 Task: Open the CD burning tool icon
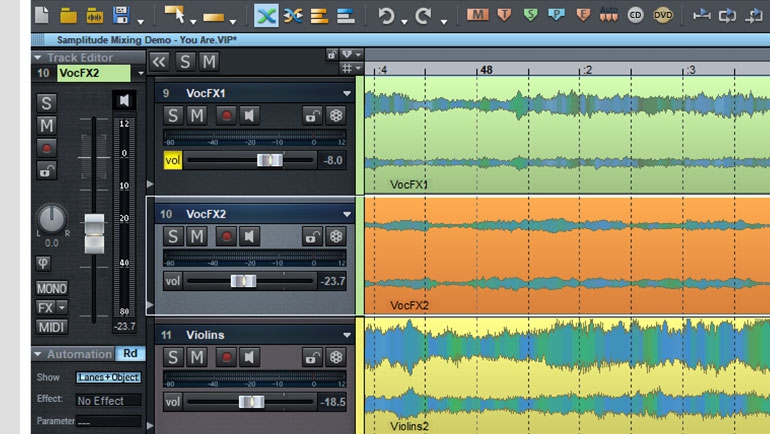[636, 15]
